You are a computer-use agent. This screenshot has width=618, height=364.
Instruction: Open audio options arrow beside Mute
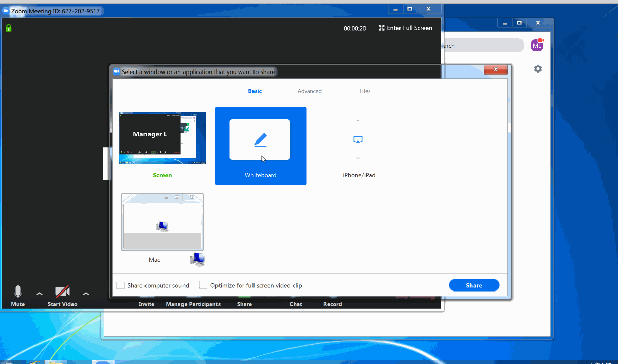(39, 294)
